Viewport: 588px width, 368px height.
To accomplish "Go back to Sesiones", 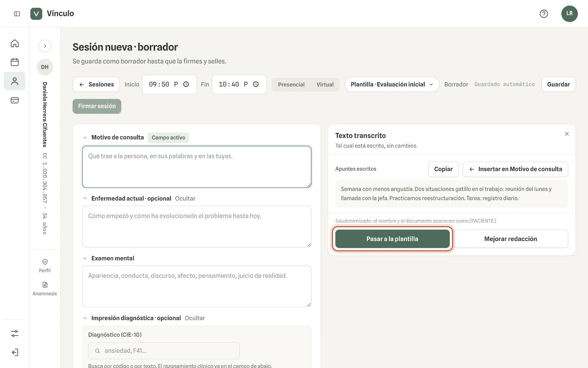I will pos(96,84).
